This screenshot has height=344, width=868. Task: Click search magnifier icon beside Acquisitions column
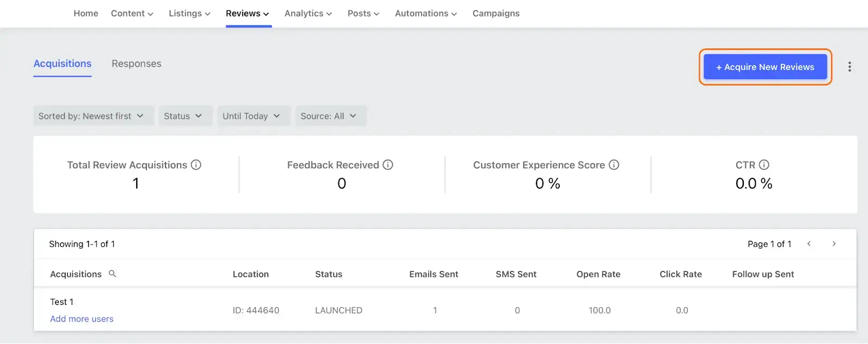coord(112,274)
